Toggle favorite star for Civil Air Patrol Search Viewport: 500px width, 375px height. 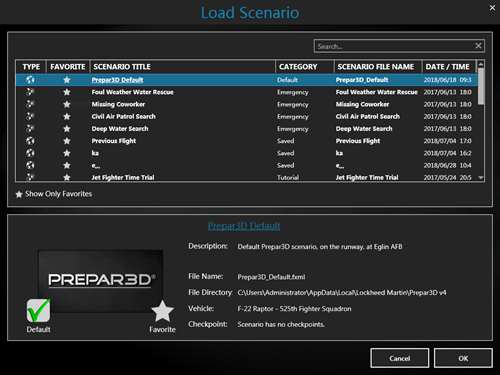67,116
